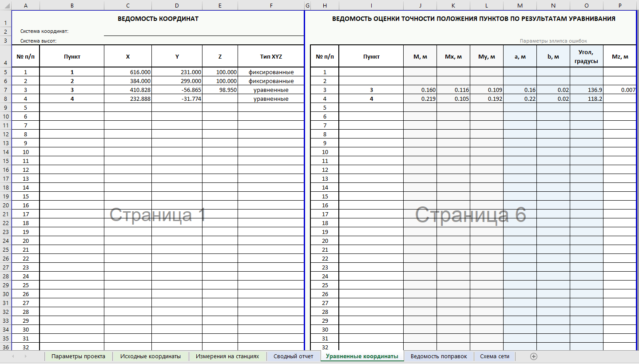Switch to the Исходные координаты tab

click(x=151, y=356)
